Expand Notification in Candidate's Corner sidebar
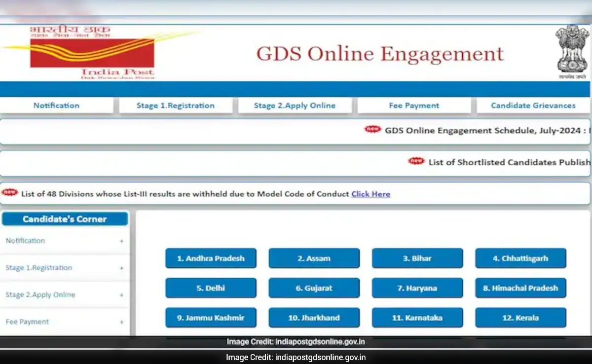The width and height of the screenshot is (592, 364). (x=121, y=241)
